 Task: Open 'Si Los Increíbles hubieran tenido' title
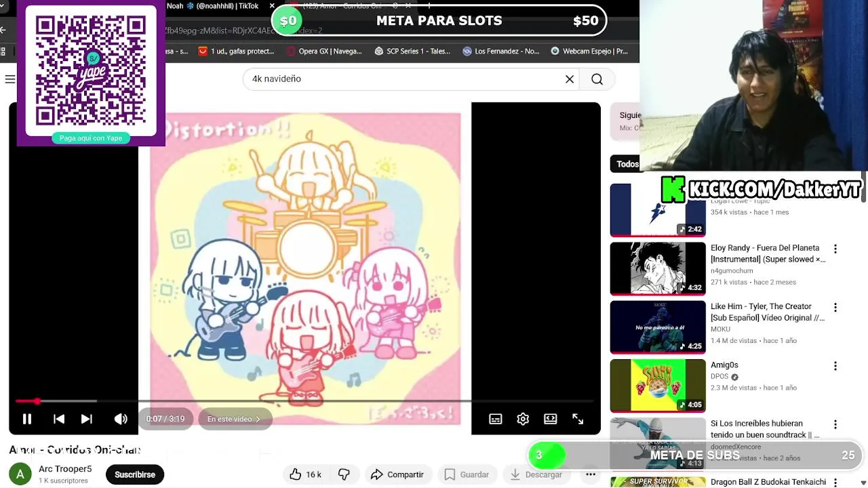pos(765,429)
